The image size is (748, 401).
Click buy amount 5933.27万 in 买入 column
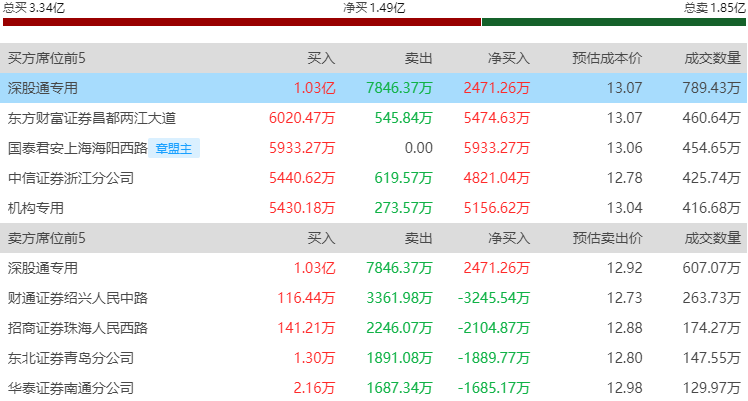click(x=302, y=148)
